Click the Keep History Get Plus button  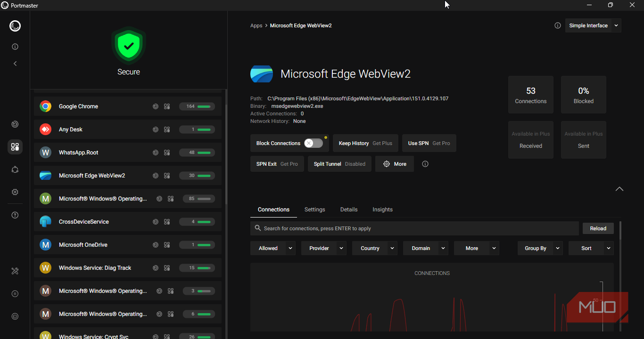coord(366,143)
